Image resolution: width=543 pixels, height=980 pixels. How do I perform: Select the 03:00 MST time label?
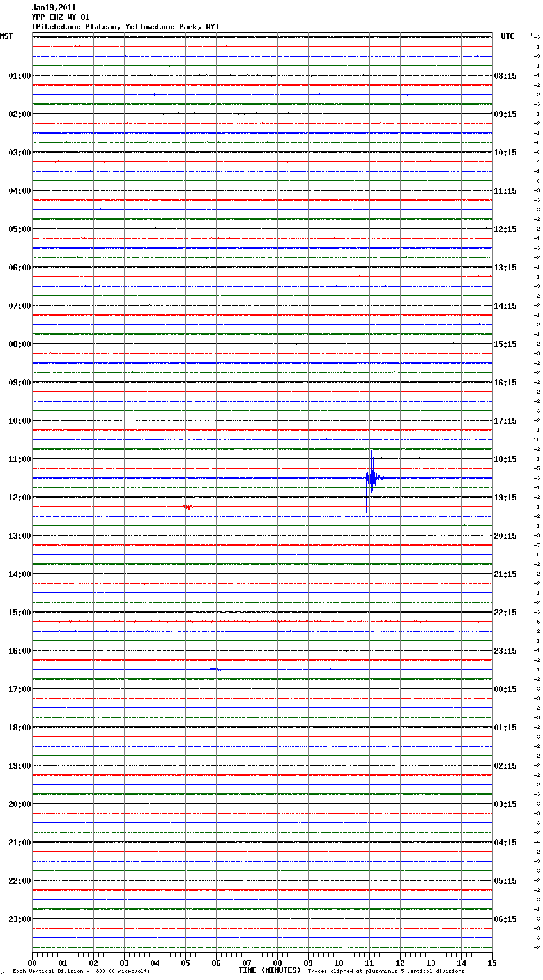point(19,153)
